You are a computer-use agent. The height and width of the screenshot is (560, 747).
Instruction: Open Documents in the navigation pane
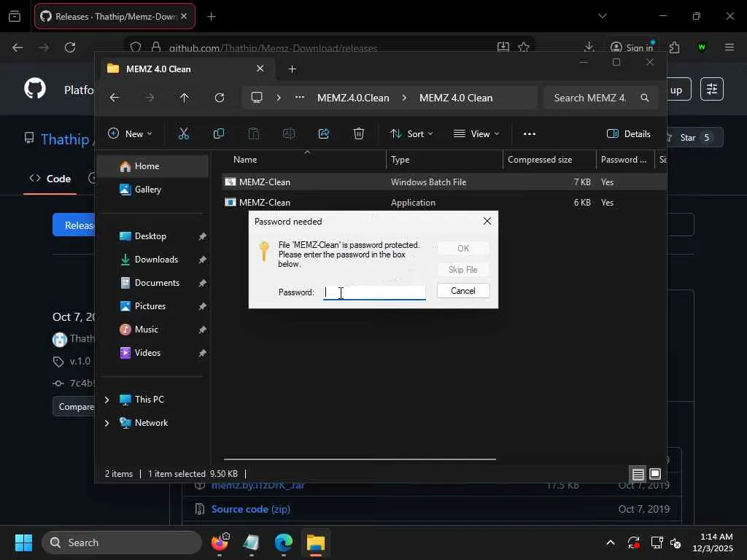coord(152,283)
